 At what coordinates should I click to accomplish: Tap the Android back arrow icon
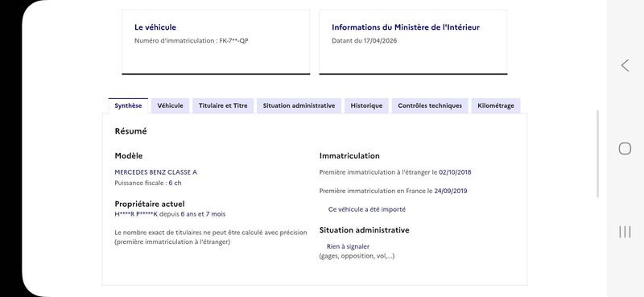click(625, 66)
